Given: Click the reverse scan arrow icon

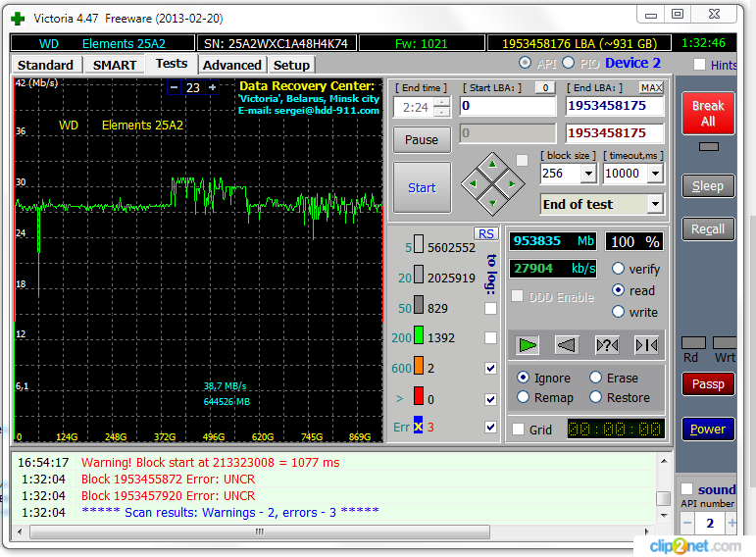Looking at the screenshot, I should (x=566, y=345).
